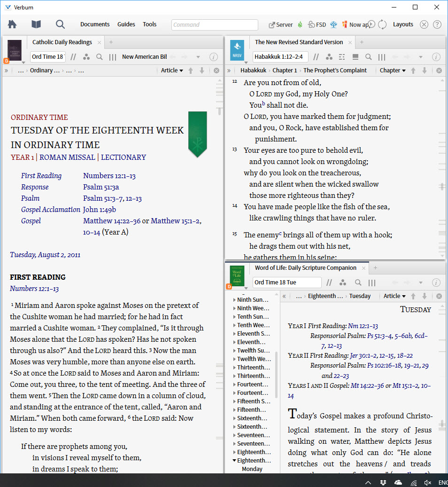Image resolution: width=448 pixels, height=487 pixels.
Task: Toggle reading view in NRSV panel
Action: [x=355, y=57]
